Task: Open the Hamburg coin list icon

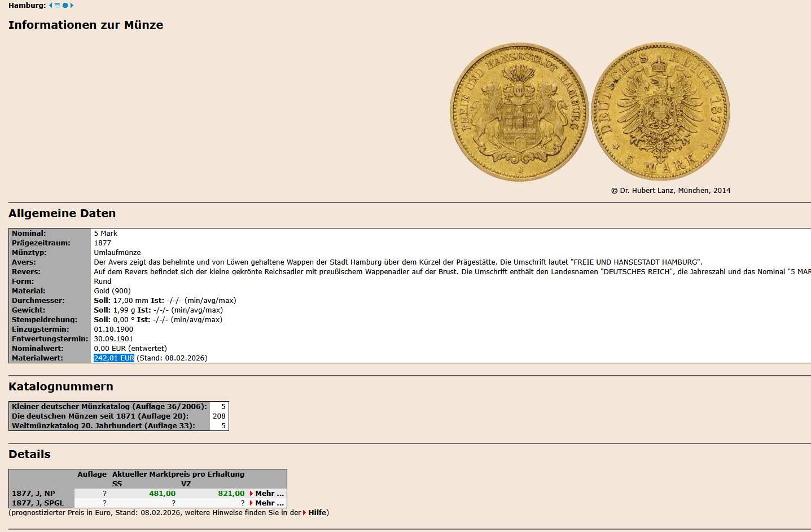Action: tap(57, 6)
